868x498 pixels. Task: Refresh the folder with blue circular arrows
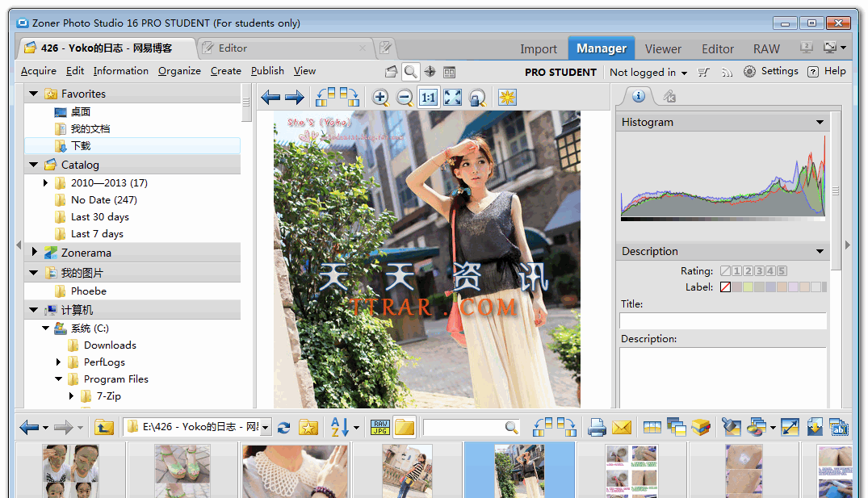pos(284,427)
